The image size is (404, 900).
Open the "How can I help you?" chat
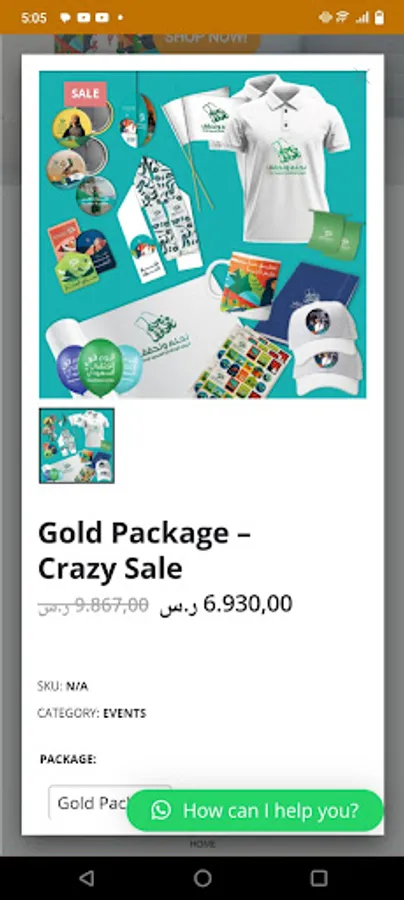[255, 810]
